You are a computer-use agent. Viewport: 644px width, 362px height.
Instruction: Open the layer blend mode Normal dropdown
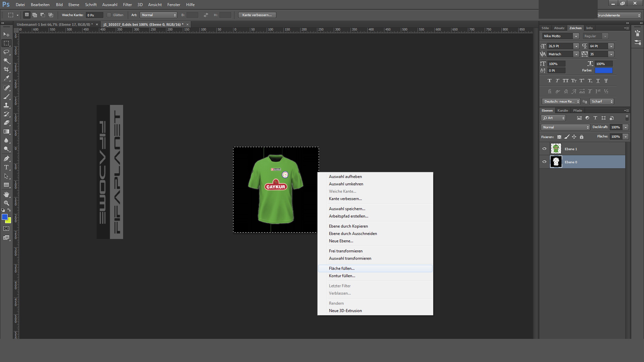tap(566, 127)
